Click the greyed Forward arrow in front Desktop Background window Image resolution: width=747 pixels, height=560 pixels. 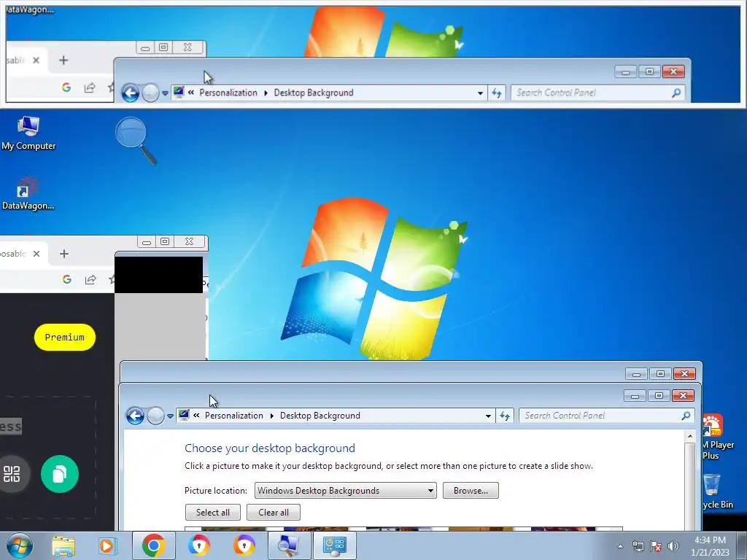click(x=155, y=416)
